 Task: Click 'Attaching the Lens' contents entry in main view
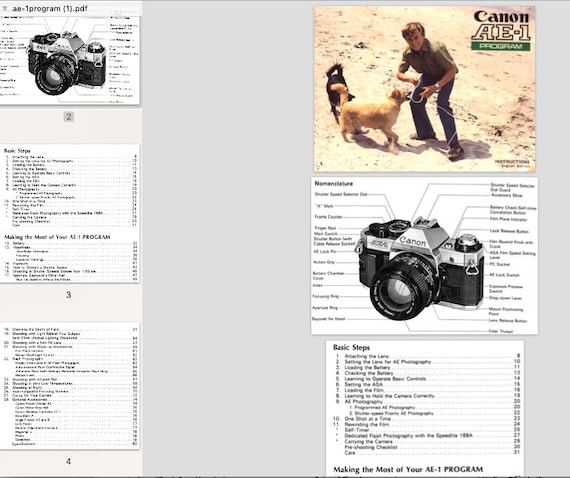pyautogui.click(x=367, y=356)
